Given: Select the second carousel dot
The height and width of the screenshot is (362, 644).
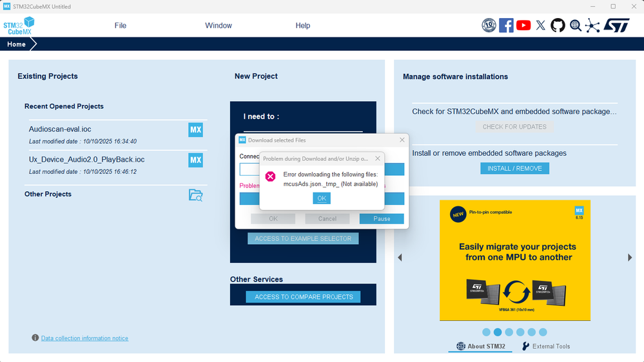Looking at the screenshot, I should click(x=498, y=332).
